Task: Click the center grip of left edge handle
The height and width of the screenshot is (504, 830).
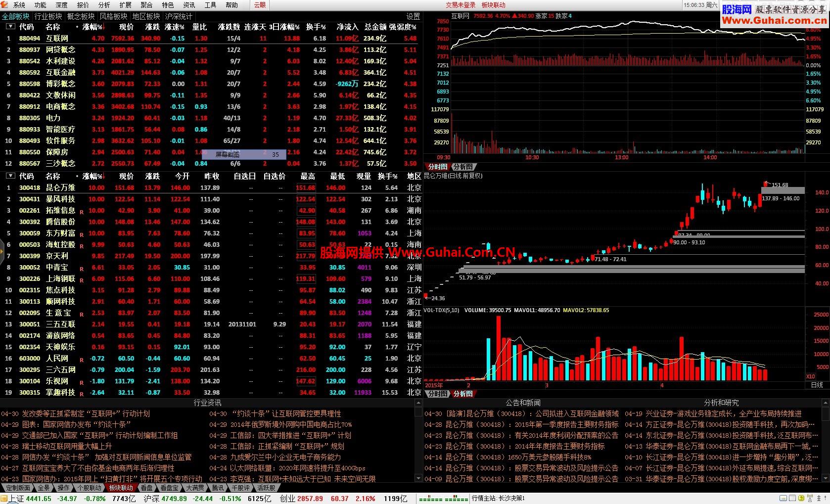Action: click(1, 251)
